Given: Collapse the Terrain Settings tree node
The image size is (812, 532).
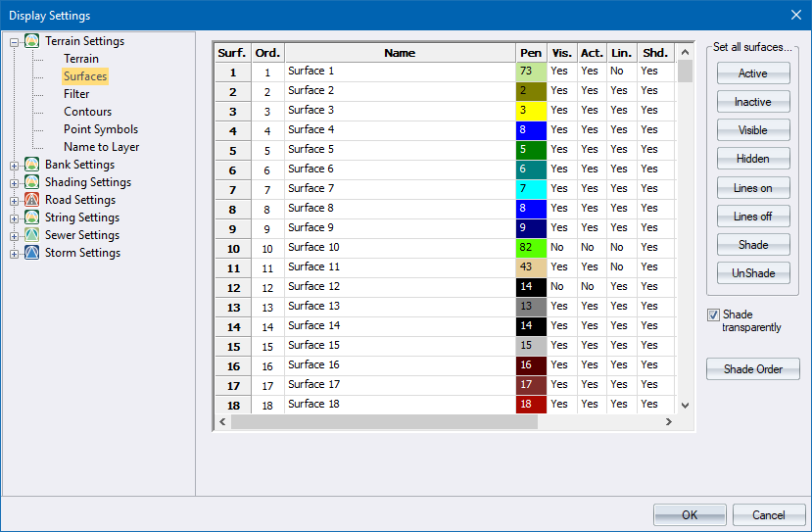Looking at the screenshot, I should click(15, 42).
